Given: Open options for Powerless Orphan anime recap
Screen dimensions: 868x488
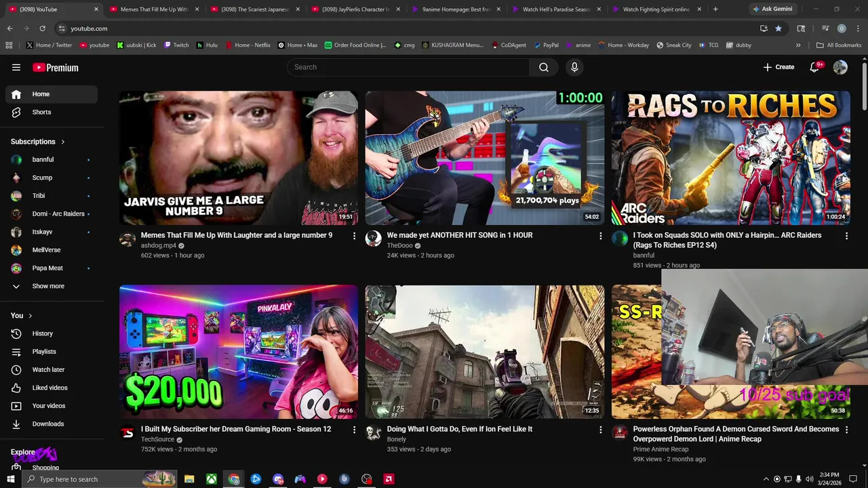Looking at the screenshot, I should pos(846,430).
